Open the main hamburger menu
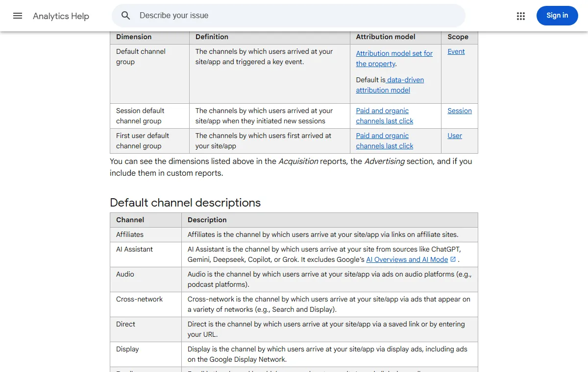 (x=18, y=16)
